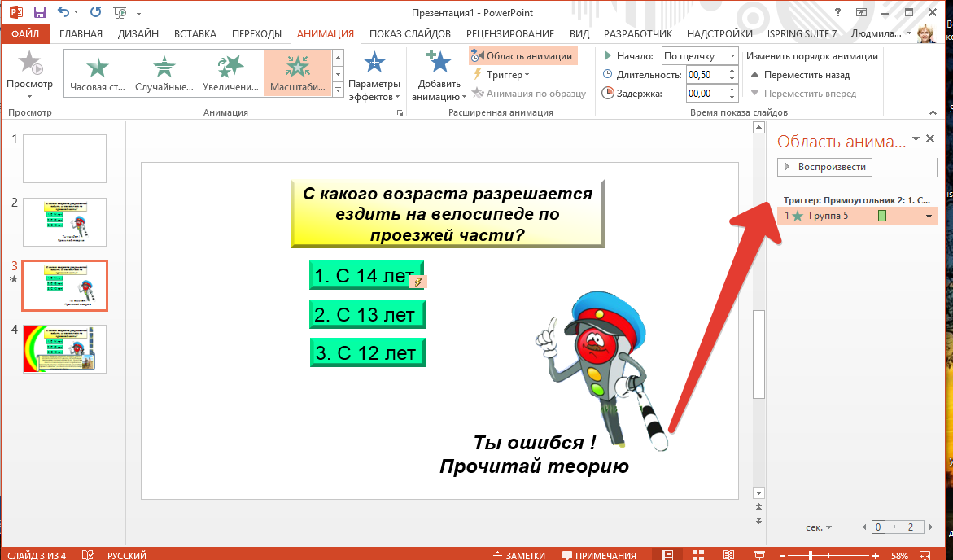Apply the «Случайные полосы» animation
953x560 pixels.
(164, 72)
